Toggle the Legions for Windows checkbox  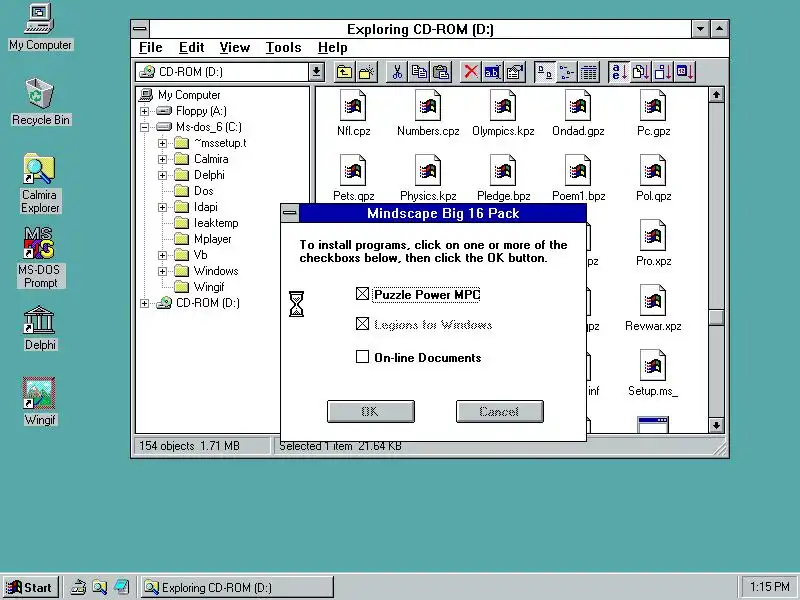point(362,324)
